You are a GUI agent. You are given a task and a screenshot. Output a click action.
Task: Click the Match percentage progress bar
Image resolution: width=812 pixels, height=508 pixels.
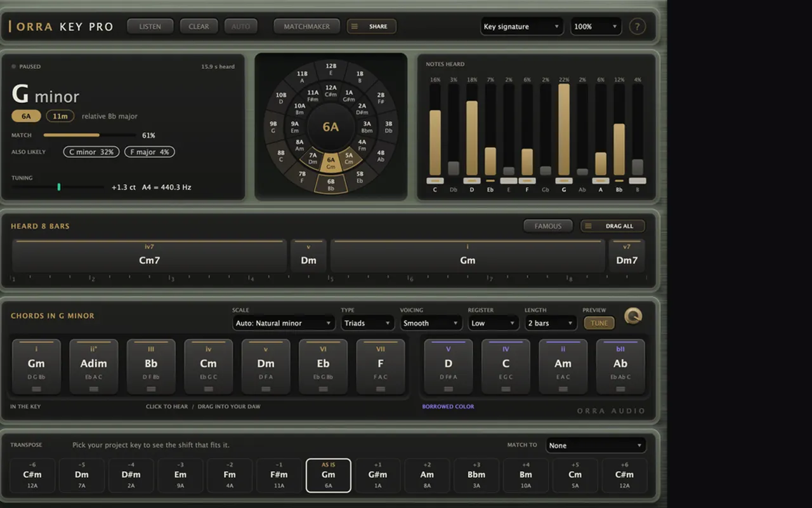(x=89, y=135)
